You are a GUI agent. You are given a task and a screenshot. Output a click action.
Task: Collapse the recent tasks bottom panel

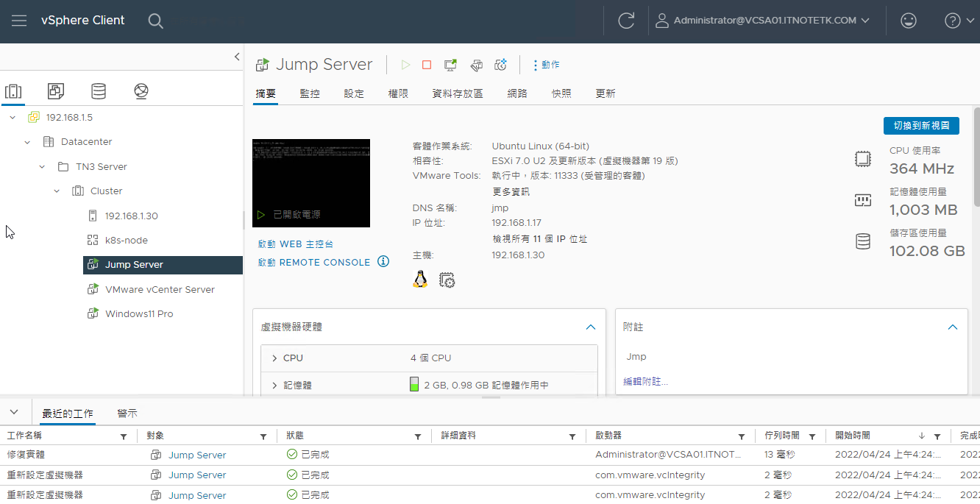14,412
